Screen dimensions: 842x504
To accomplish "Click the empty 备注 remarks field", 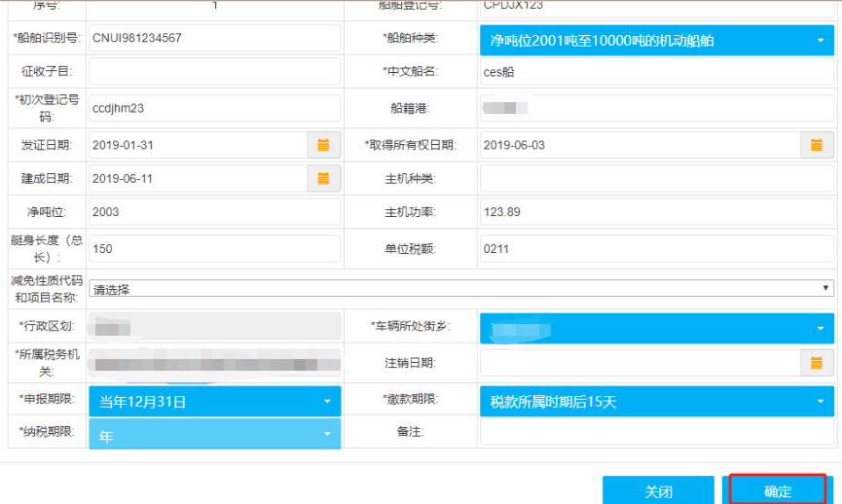I will pyautogui.click(x=657, y=432).
